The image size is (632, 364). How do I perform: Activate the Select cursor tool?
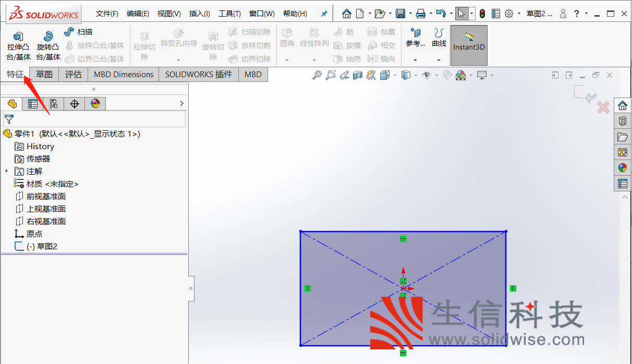461,14
